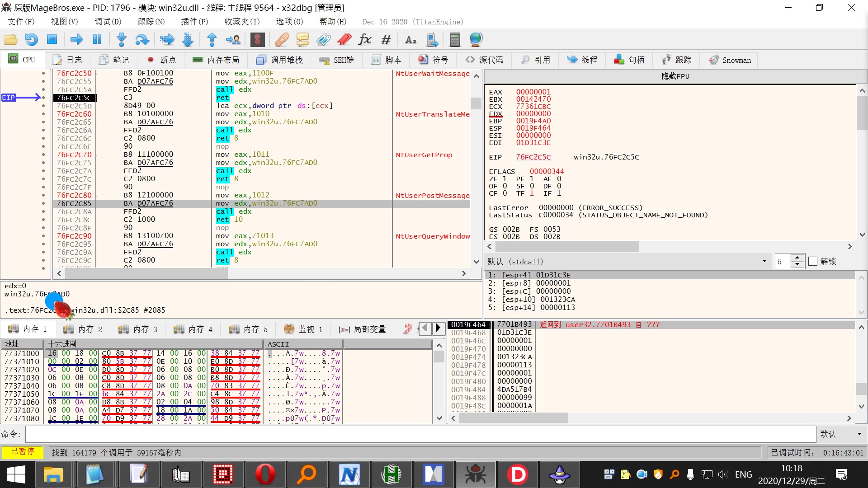The width and height of the screenshot is (868, 488).
Task: Click the fx functions icon
Action: coord(364,40)
